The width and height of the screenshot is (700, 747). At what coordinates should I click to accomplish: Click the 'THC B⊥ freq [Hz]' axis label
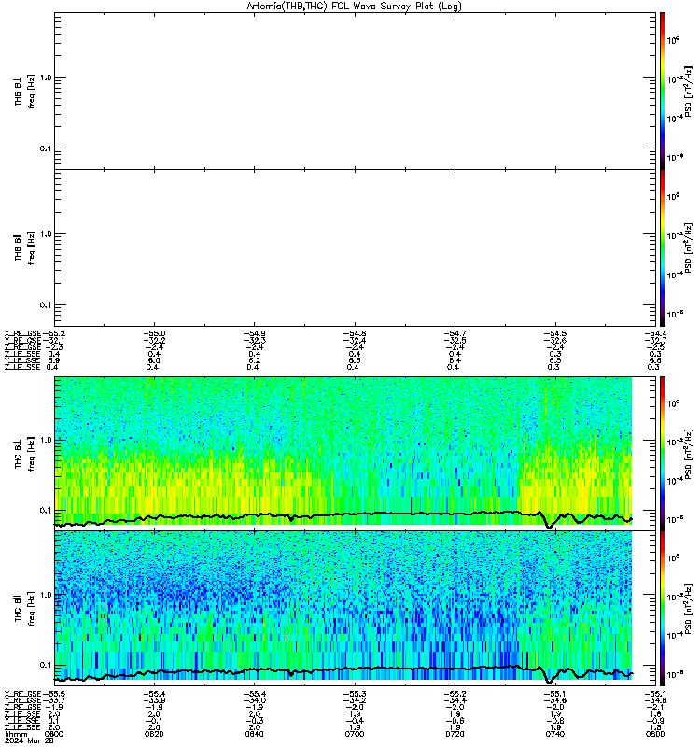coord(24,453)
